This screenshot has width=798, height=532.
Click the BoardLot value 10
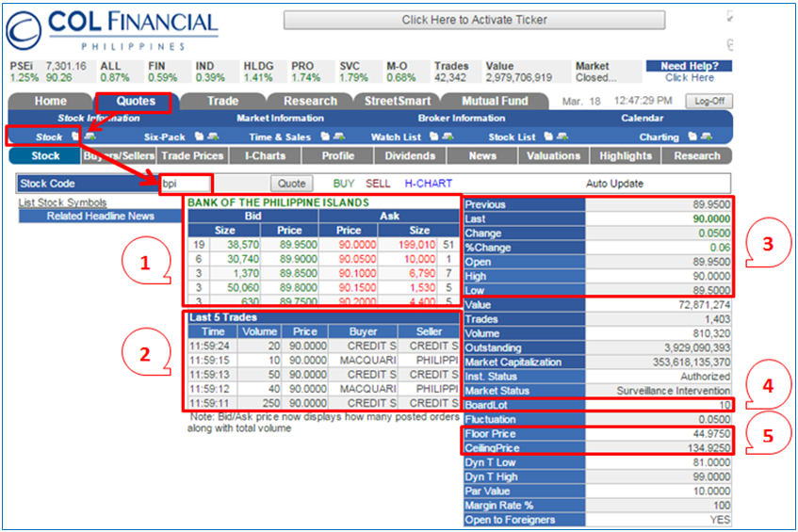pyautogui.click(x=725, y=406)
